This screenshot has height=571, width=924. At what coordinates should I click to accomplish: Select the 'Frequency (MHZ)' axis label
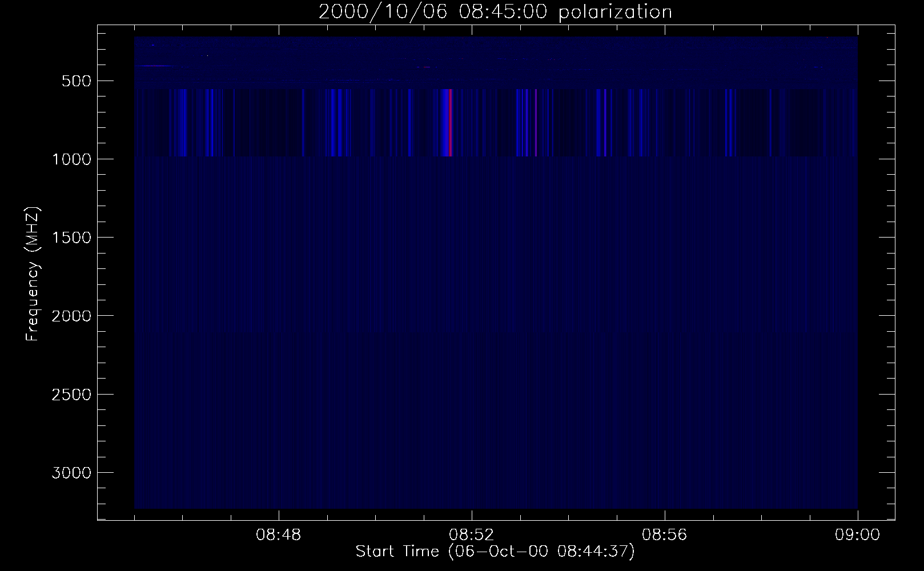pos(33,274)
